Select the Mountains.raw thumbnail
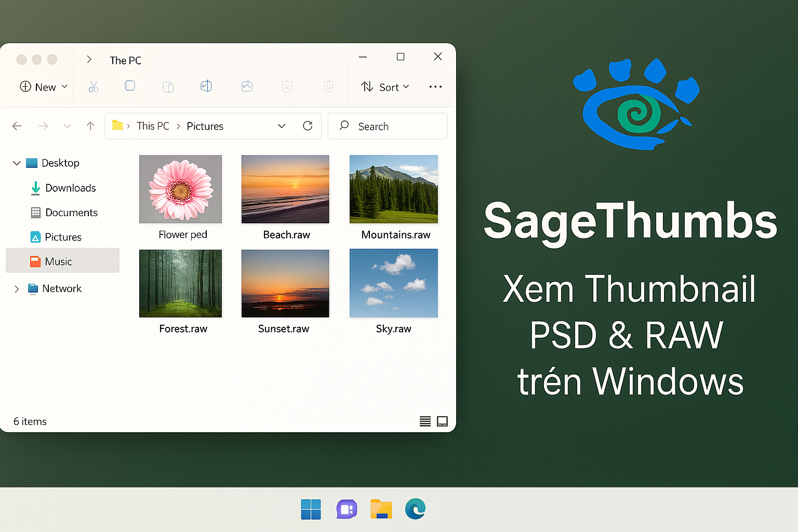The width and height of the screenshot is (798, 532). click(x=394, y=189)
